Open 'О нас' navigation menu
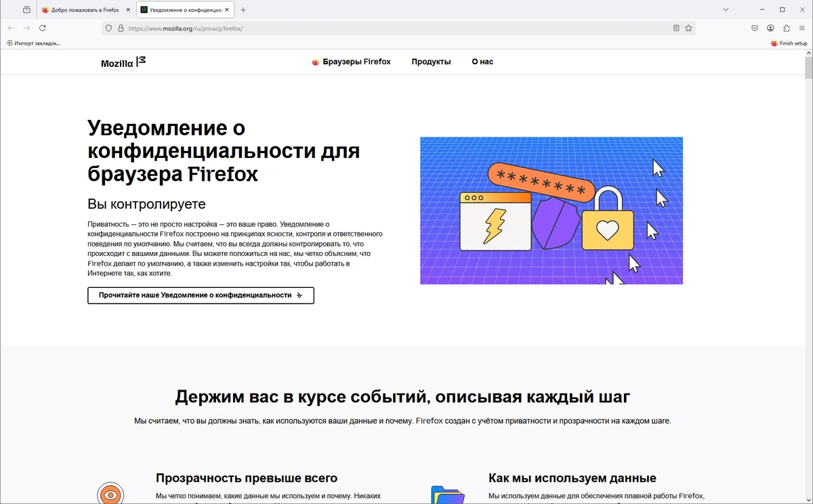The width and height of the screenshot is (813, 504). point(482,62)
